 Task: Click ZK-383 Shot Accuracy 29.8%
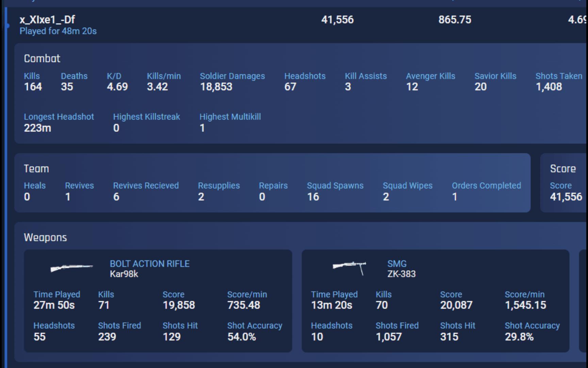(x=519, y=337)
